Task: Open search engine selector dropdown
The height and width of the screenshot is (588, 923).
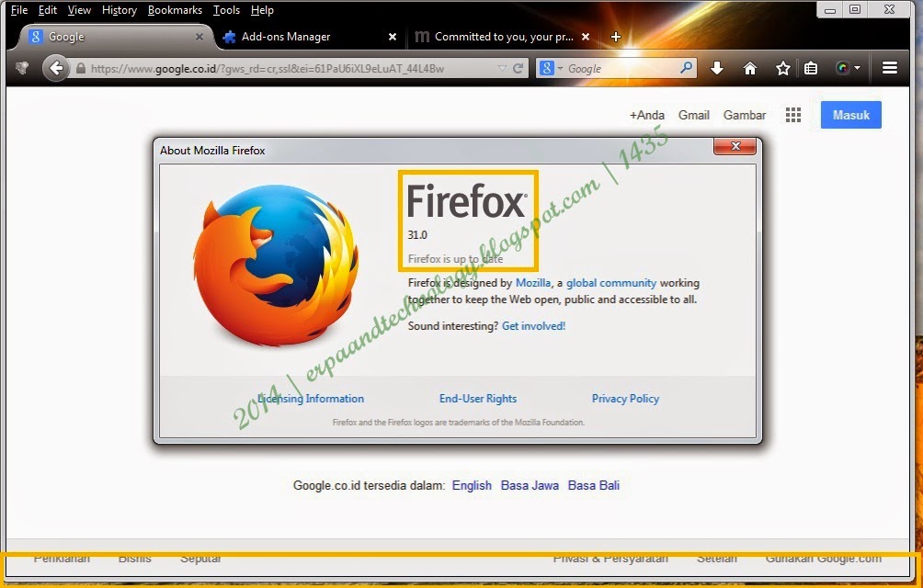Action: pyautogui.click(x=560, y=68)
